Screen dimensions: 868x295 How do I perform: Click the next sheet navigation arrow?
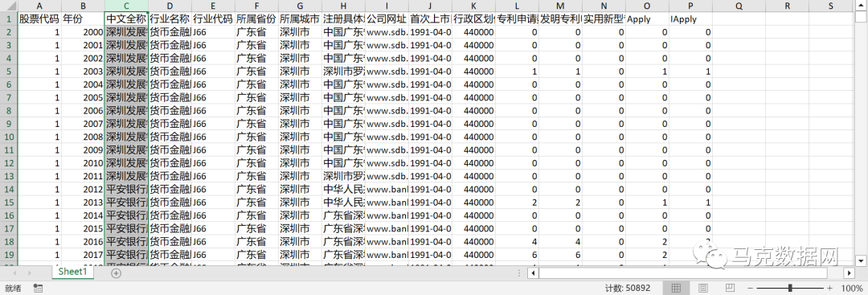point(30,272)
